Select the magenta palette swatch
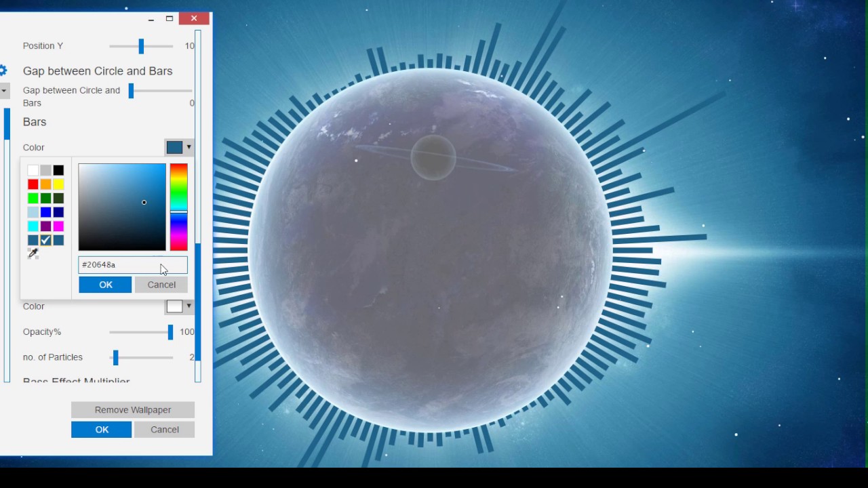 pos(58,226)
